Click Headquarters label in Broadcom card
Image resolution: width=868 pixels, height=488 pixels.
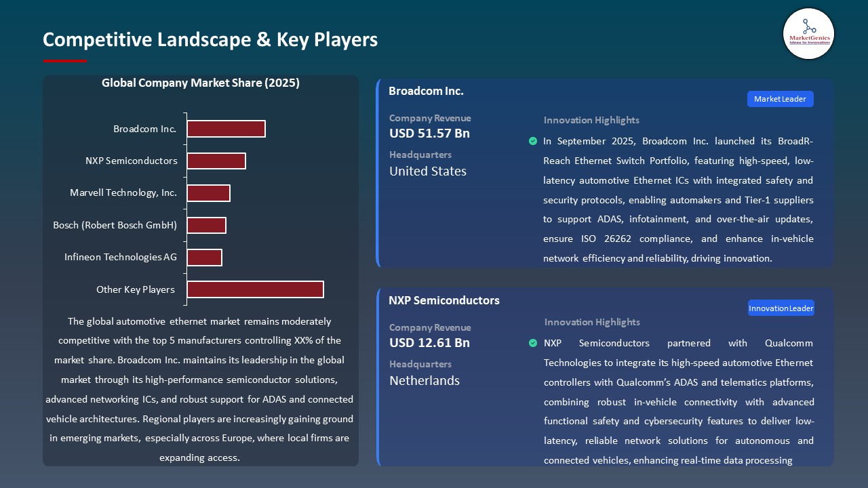point(420,155)
